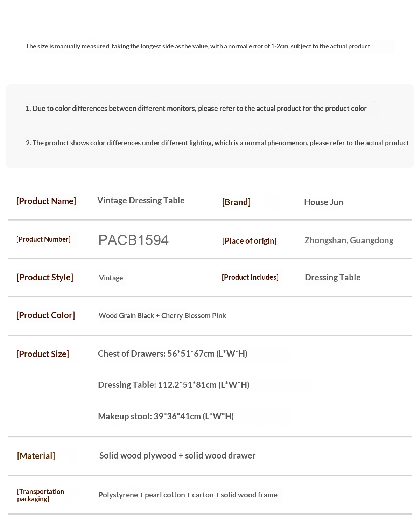
Task: Click the [Material] label
Action: [x=36, y=456]
